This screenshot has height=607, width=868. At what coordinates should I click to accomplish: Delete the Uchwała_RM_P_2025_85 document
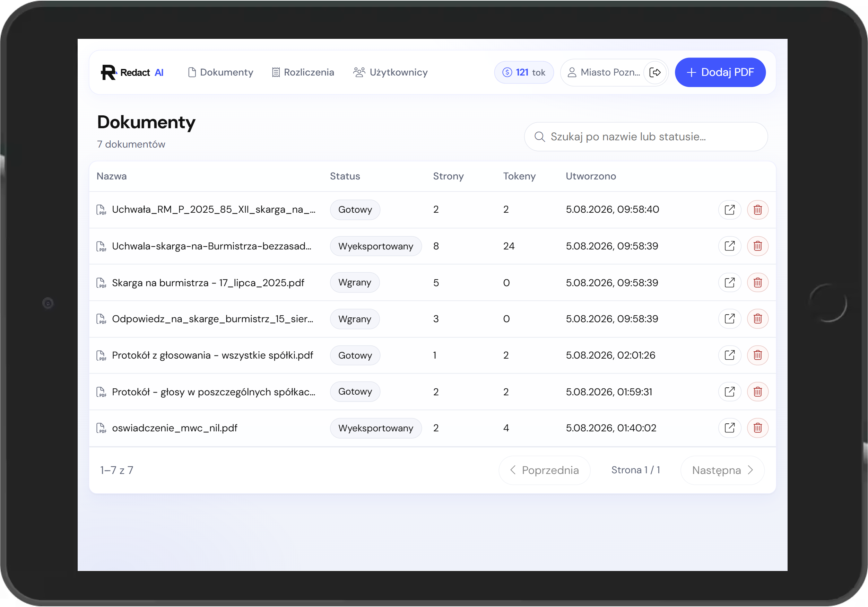[757, 210]
